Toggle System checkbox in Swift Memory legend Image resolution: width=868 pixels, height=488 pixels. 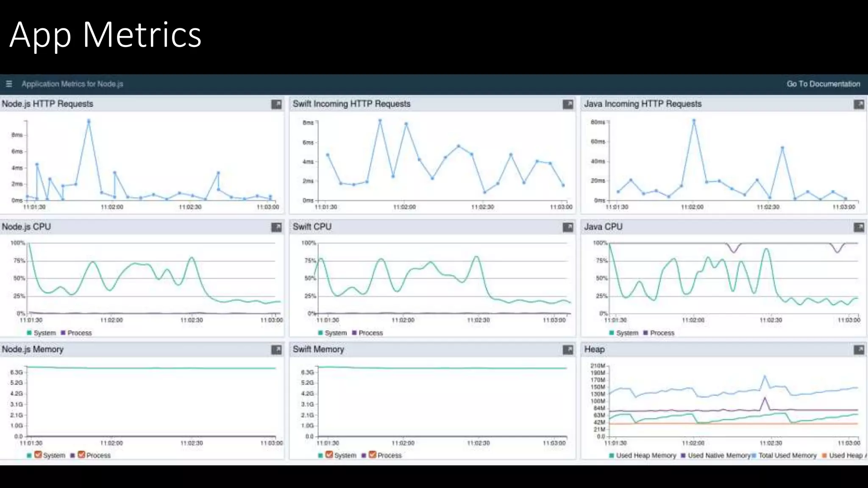tap(329, 455)
